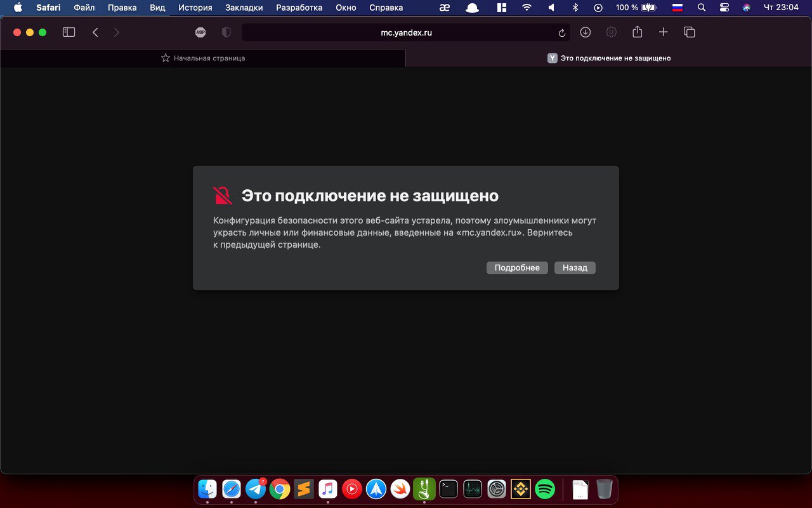Open the window layout menu bar icon
Viewport: 812px width, 508px height.
coord(502,8)
